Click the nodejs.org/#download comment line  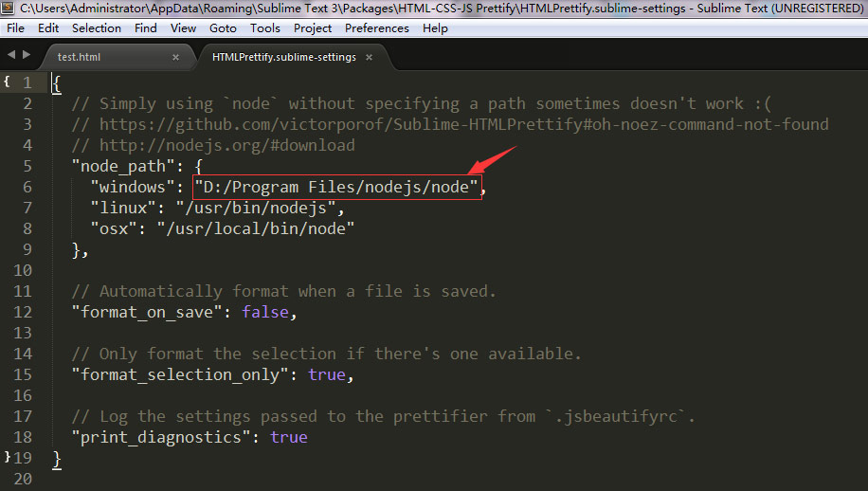213,146
